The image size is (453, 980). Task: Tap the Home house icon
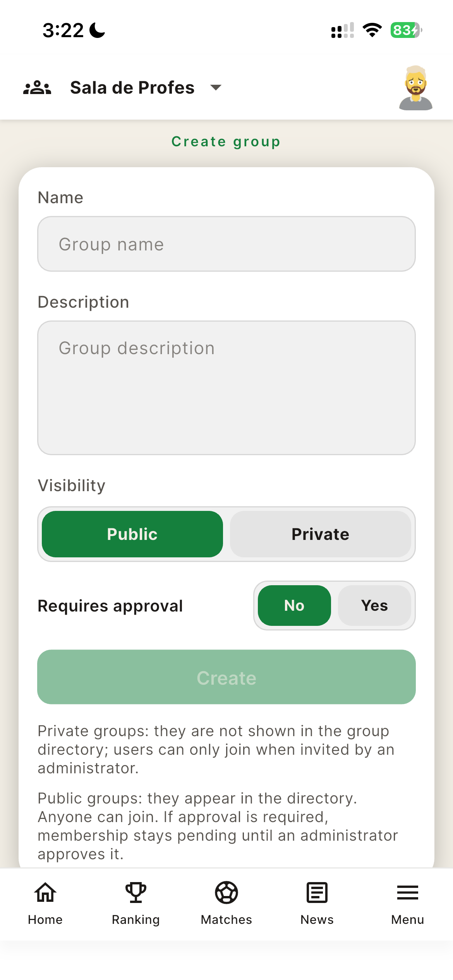coord(45,892)
